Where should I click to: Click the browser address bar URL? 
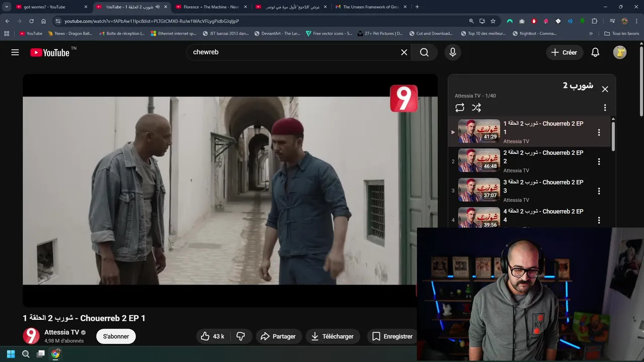pyautogui.click(x=151, y=21)
